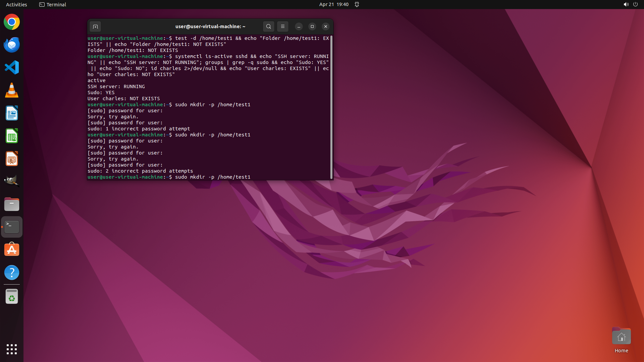Open Thunderbird mail client
This screenshot has width=644, height=362.
12,45
